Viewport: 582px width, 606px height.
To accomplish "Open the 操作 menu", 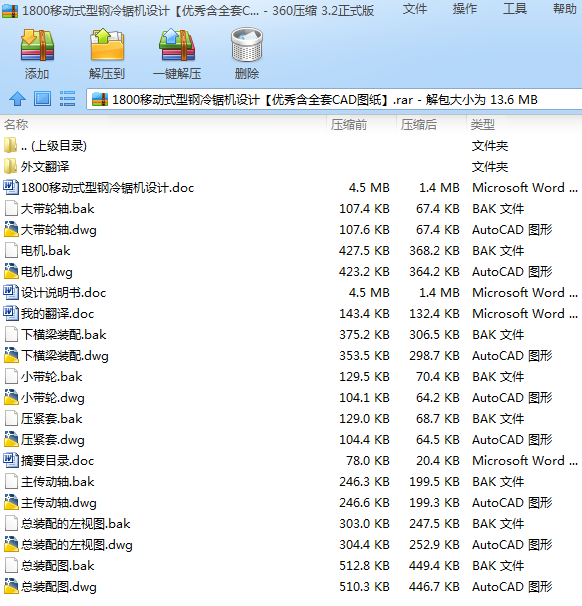I will tap(465, 9).
